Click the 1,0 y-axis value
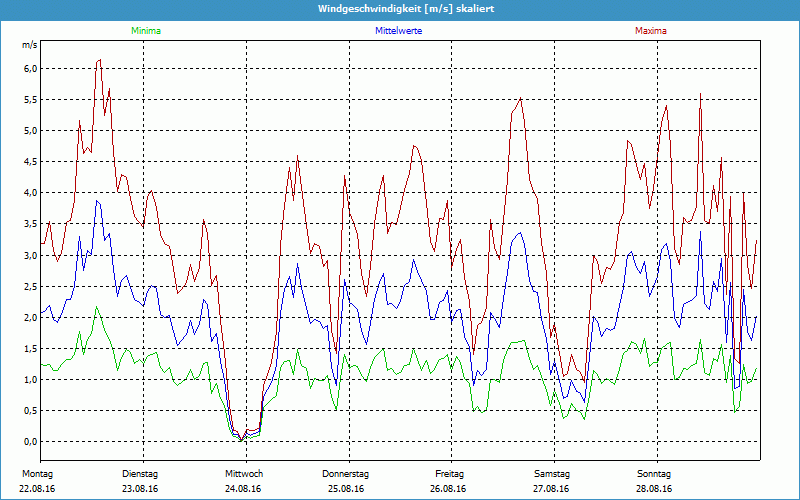 (x=31, y=380)
